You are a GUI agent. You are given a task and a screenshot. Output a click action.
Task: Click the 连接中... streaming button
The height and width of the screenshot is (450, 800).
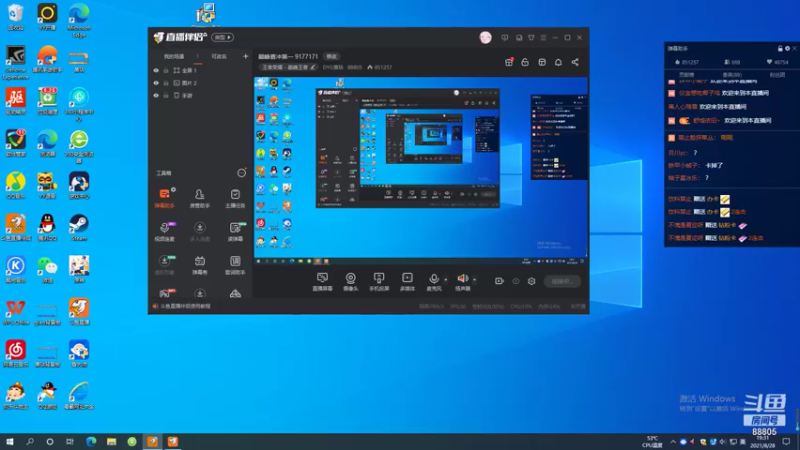[x=562, y=281]
